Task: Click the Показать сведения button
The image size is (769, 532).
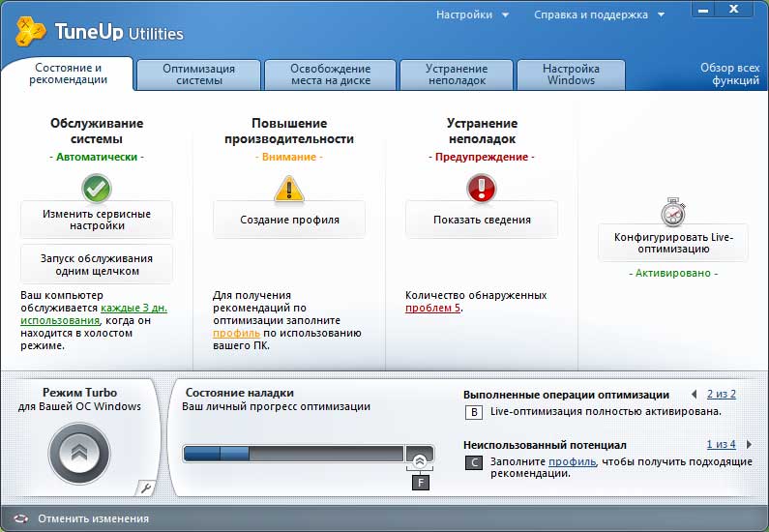Action: point(481,220)
